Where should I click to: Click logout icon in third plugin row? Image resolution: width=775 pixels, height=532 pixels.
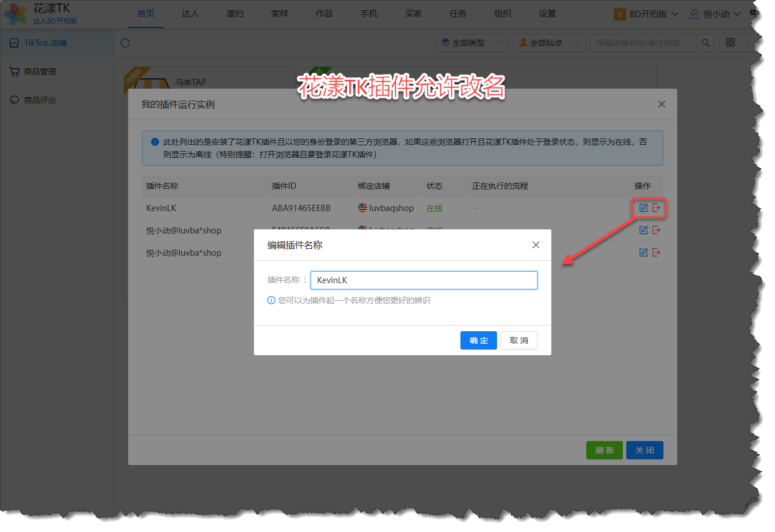pos(656,252)
